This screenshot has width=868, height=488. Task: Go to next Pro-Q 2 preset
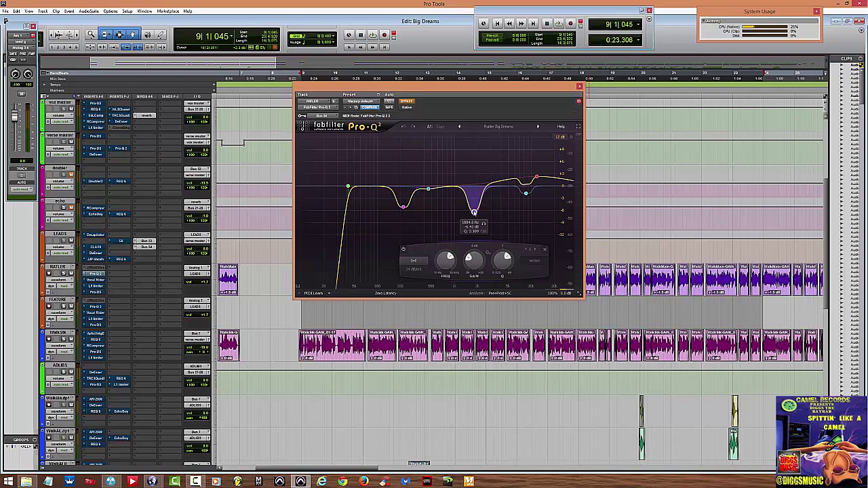538,126
